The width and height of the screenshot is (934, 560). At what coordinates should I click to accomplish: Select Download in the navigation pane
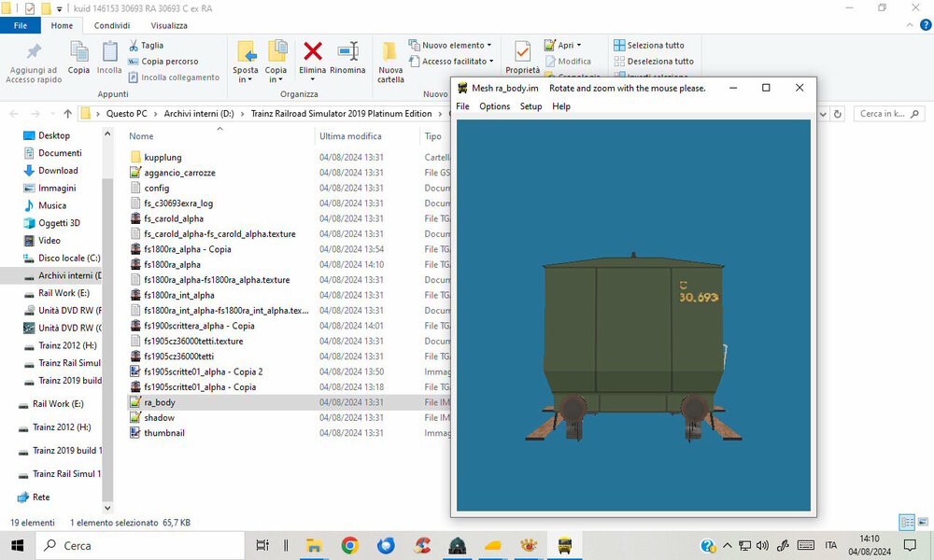58,171
